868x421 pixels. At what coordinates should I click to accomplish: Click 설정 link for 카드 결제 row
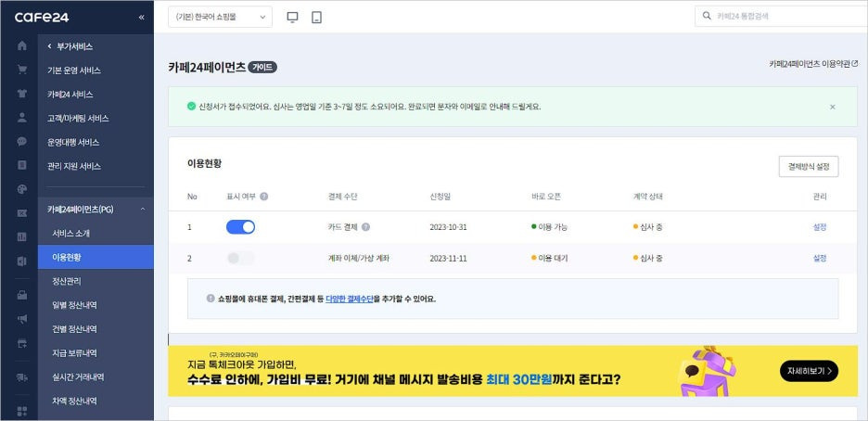[819, 227]
